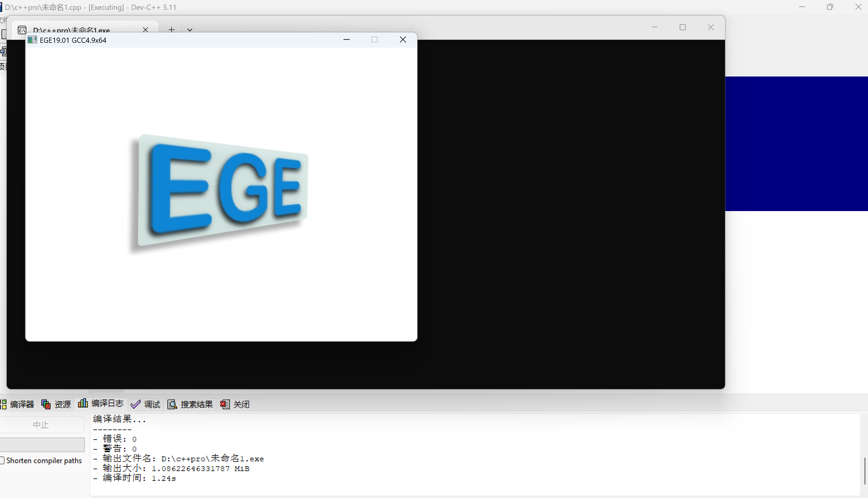The image size is (868, 498).
Task: Click the 输出大小 log line
Action: pyautogui.click(x=171, y=469)
